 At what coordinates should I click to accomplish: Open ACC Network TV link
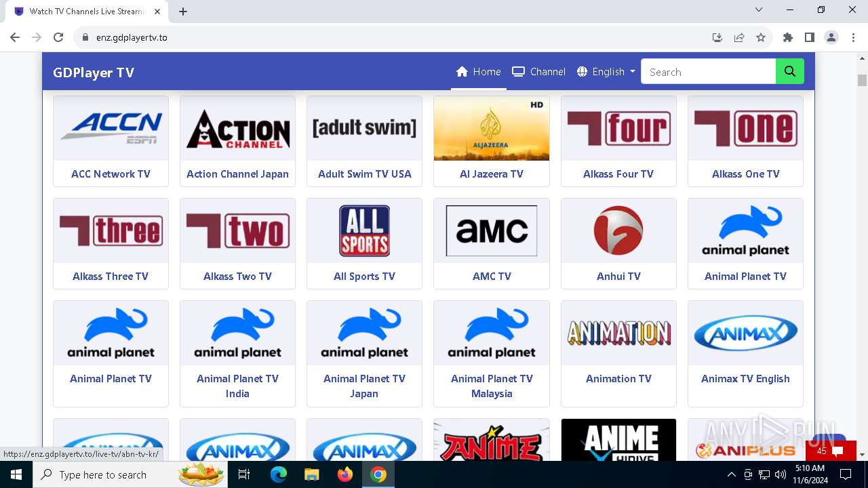(x=111, y=174)
